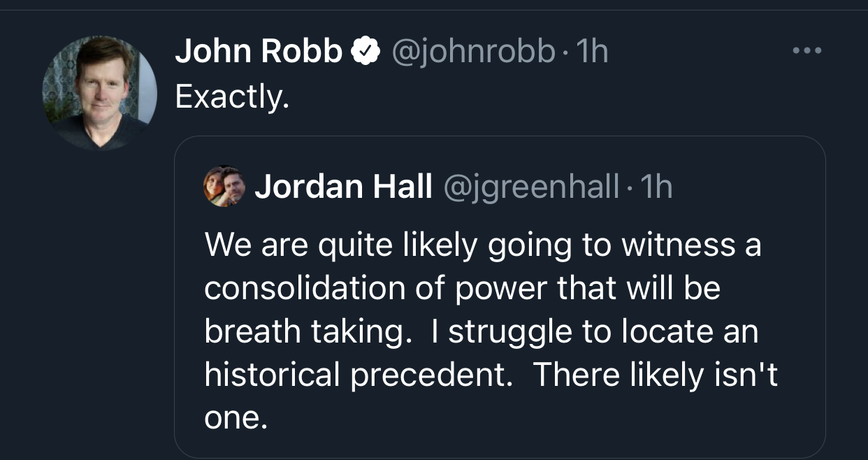This screenshot has width=868, height=460.
Task: Click the John Robb display name
Action: [259, 52]
